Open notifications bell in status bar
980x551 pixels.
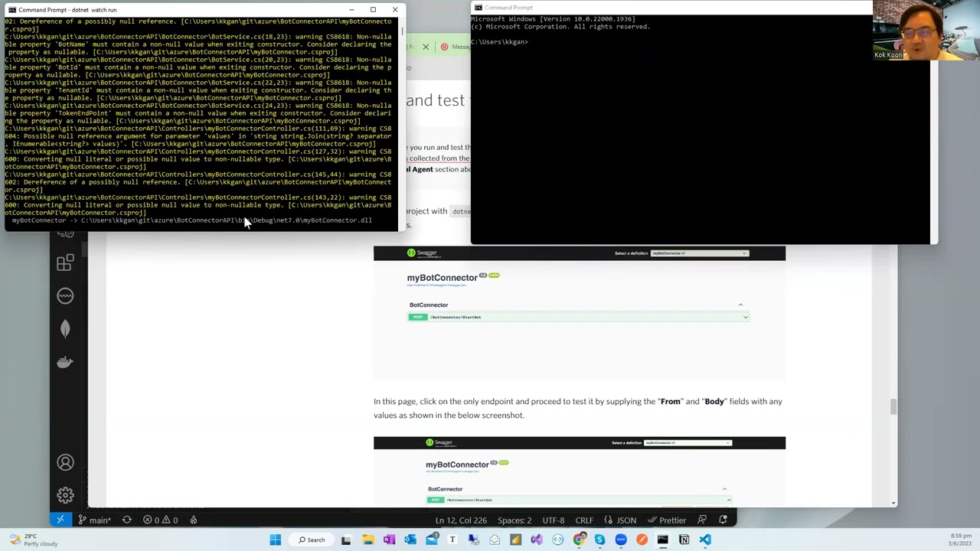tap(723, 520)
